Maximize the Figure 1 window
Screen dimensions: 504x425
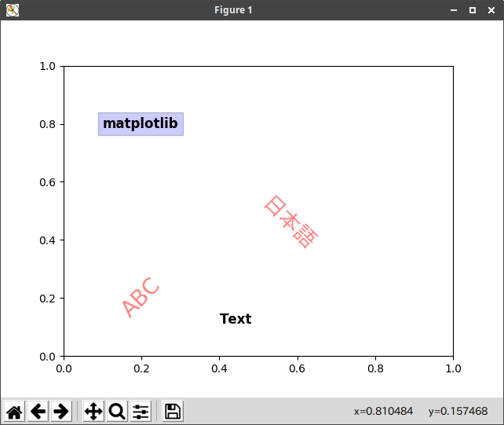[473, 10]
